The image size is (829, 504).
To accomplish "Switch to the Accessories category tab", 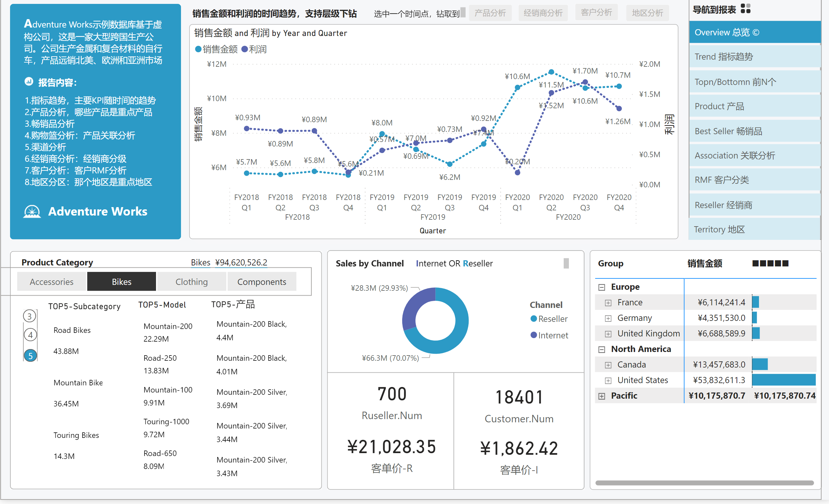I will pyautogui.click(x=52, y=282).
